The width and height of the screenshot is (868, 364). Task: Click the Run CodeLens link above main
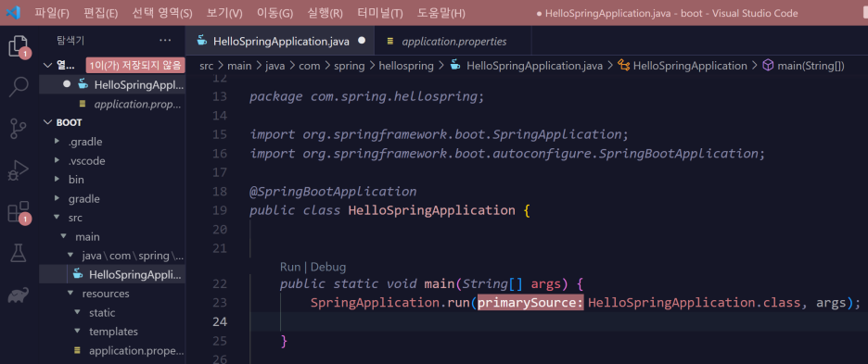pyautogui.click(x=290, y=267)
